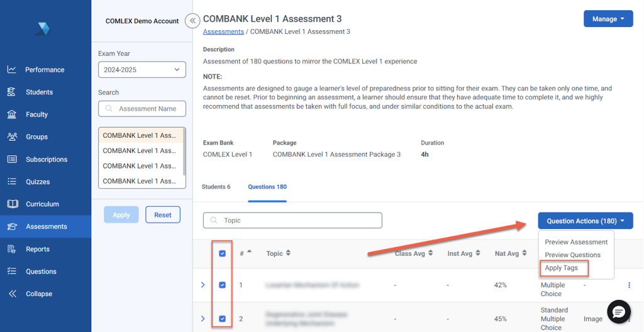Open the Faculty building icon
This screenshot has width=644, height=332.
pyautogui.click(x=11, y=114)
